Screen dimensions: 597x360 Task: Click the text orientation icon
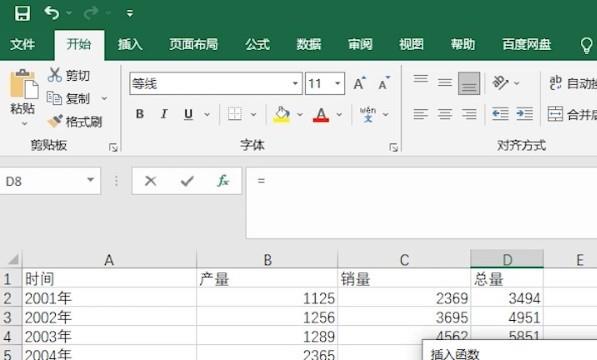(501, 83)
